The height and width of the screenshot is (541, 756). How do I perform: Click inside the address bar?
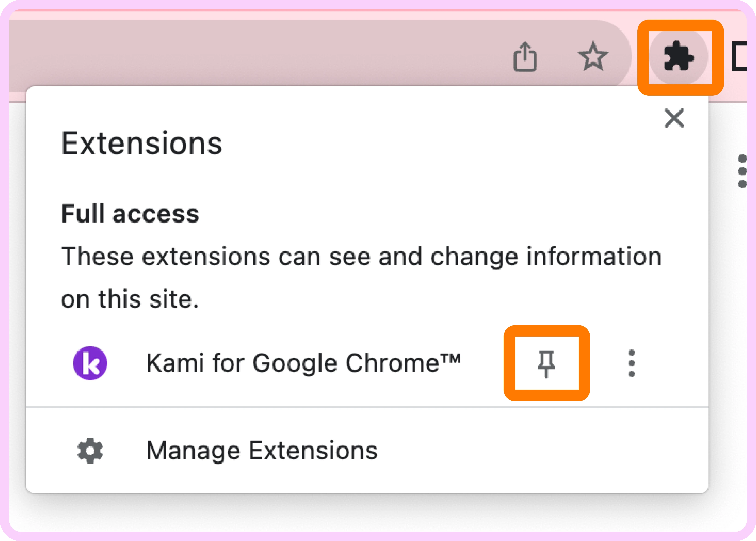pos(266,53)
